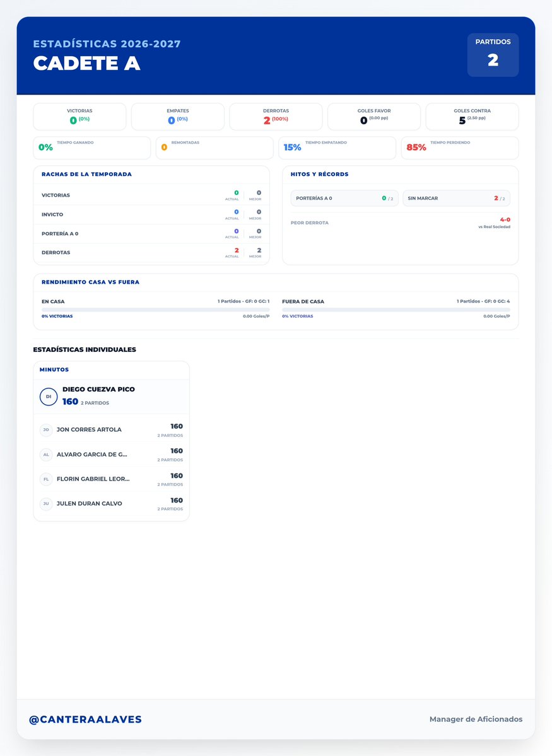Select the Minutos panel title

[54, 369]
